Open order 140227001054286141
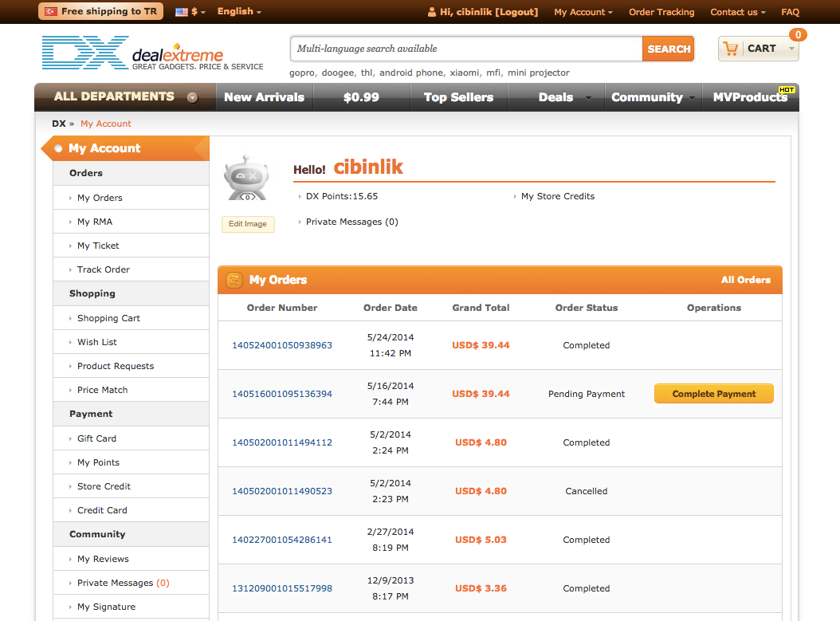Viewport: 840px width, 621px height. click(x=282, y=540)
